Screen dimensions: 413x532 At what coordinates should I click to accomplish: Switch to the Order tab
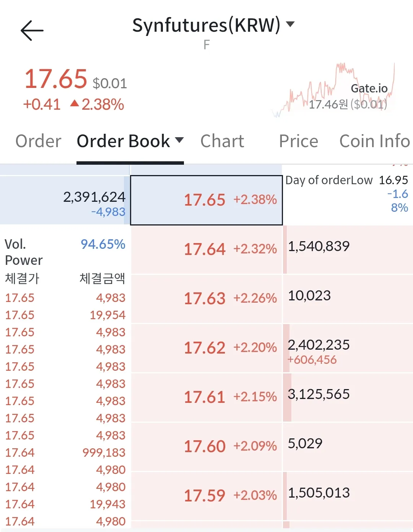tap(38, 141)
